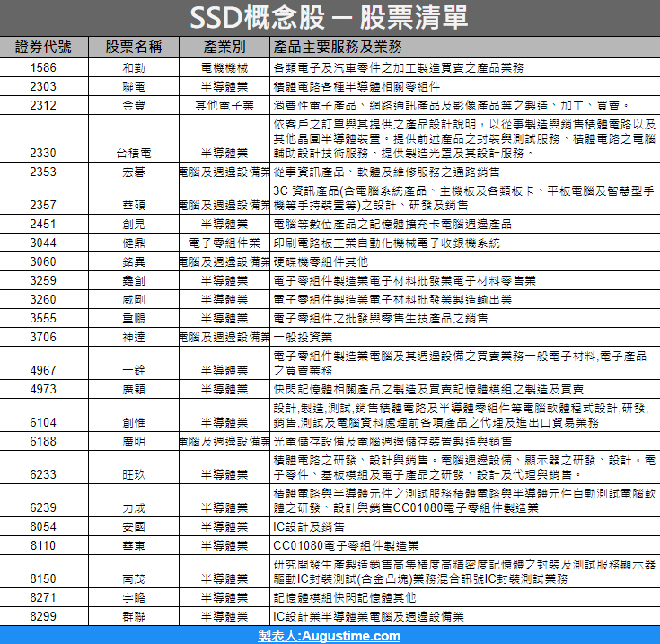
Task: Click industry cell 電機機械
Action: pyautogui.click(x=224, y=68)
